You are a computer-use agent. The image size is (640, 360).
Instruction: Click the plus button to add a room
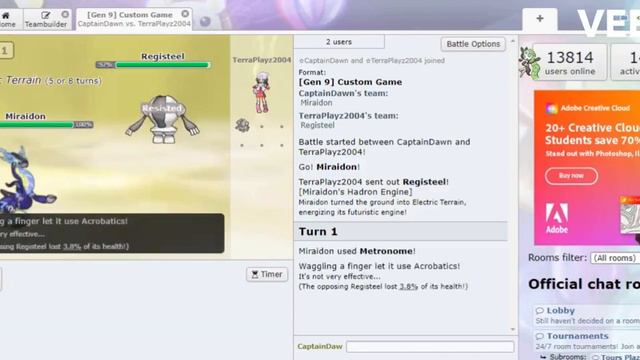click(x=540, y=19)
